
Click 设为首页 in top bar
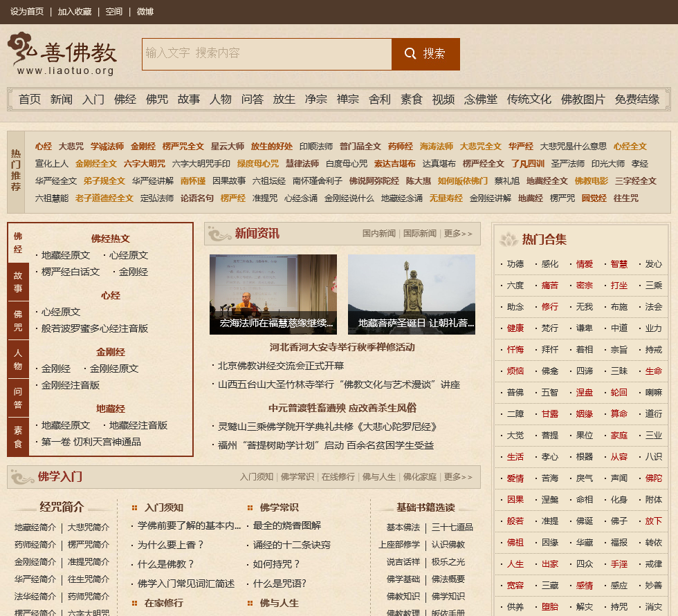click(x=27, y=12)
